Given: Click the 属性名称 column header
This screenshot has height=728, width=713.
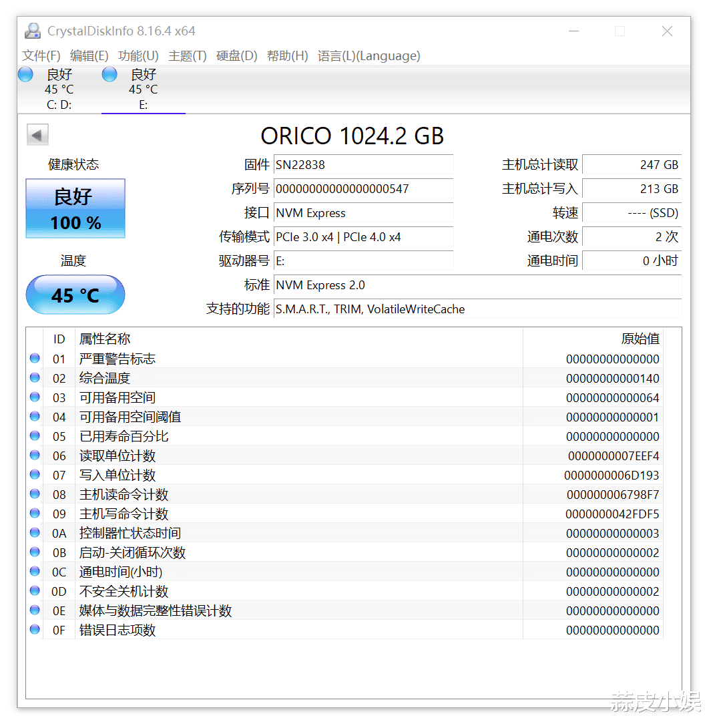Looking at the screenshot, I should coord(299,339).
